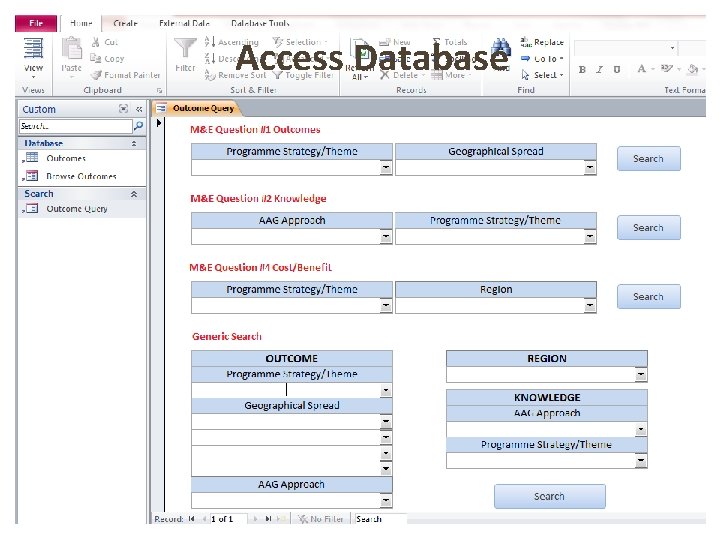This screenshot has height=540, width=720.
Task: Open Generic OUTCOME AAG Approach dropdown
Action: tap(386, 501)
